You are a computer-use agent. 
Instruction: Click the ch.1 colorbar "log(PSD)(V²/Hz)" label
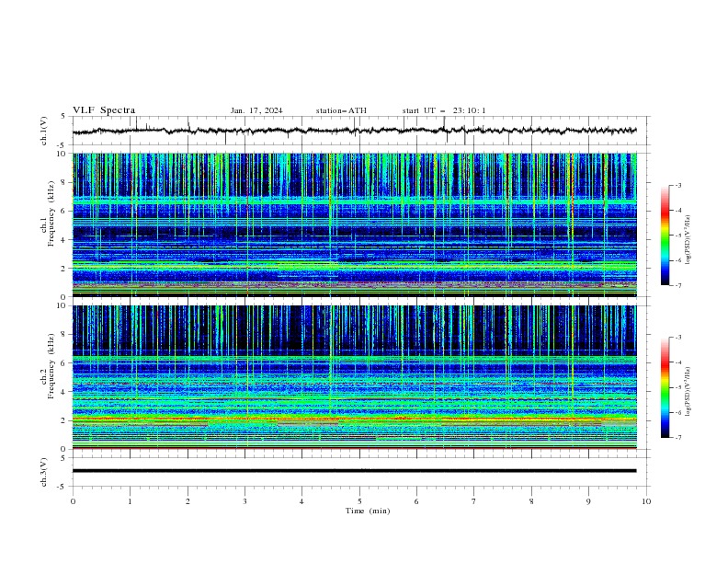688,240
